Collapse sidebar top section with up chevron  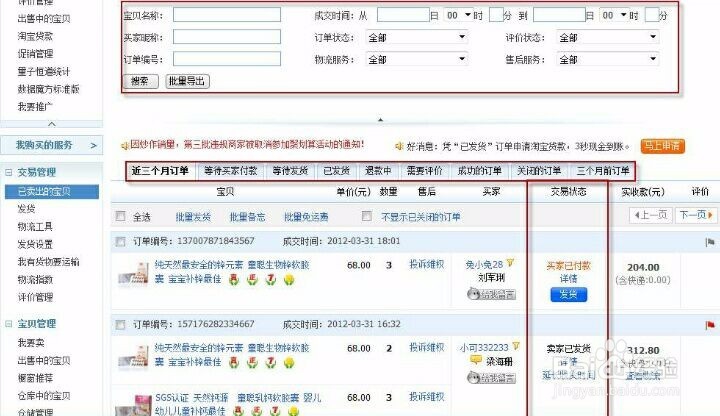[52, 124]
